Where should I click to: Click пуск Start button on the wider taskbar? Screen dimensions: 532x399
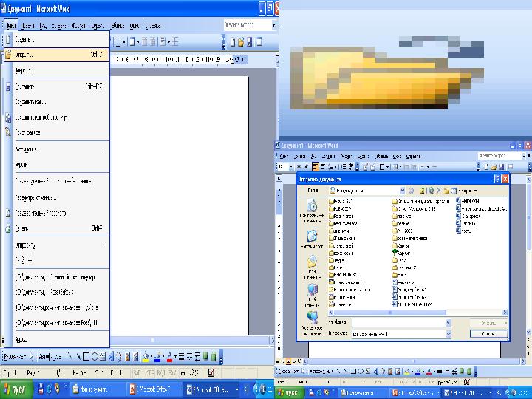coord(16,389)
